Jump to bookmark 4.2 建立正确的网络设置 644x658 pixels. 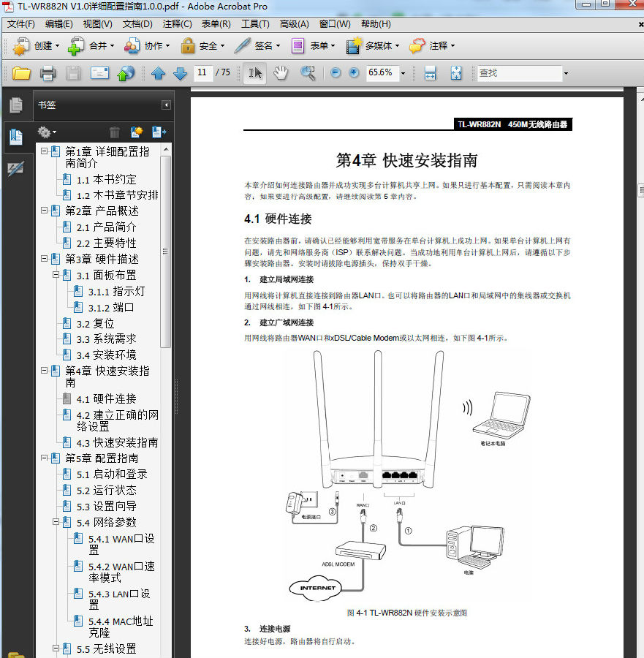pos(117,420)
